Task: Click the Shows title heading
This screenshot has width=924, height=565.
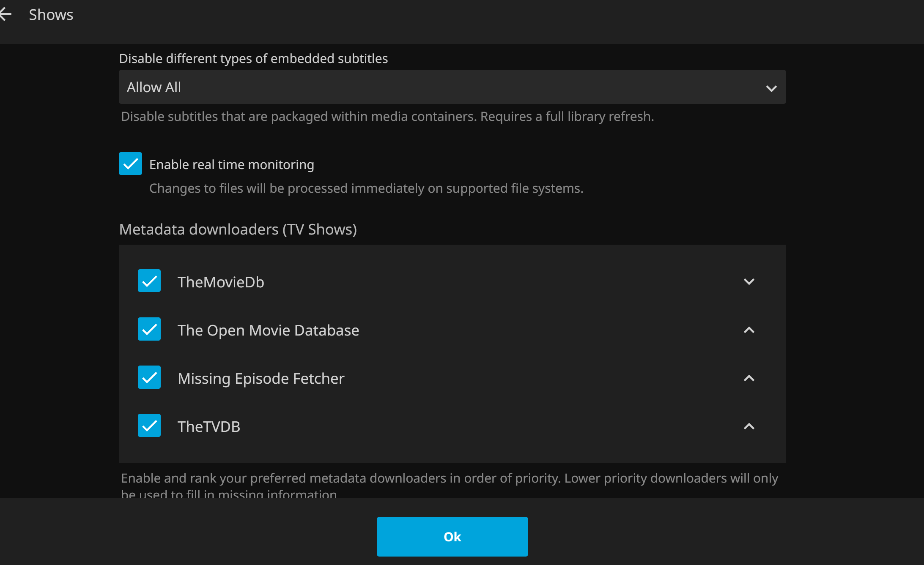Action: (51, 15)
